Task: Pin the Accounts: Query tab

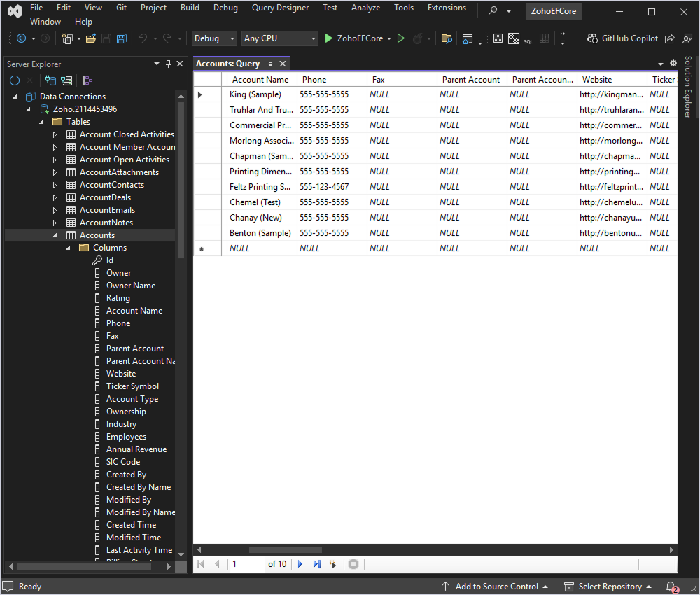Action: point(270,64)
